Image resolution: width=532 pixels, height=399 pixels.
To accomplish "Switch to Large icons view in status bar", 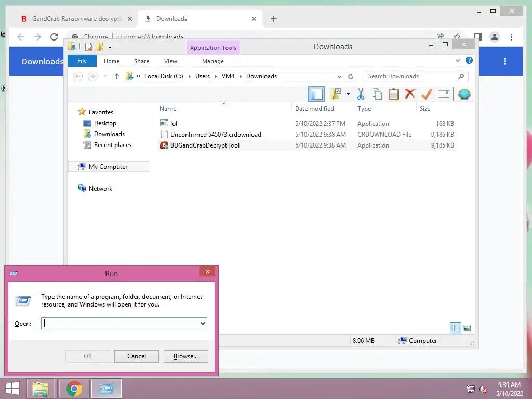I will pyautogui.click(x=467, y=328).
